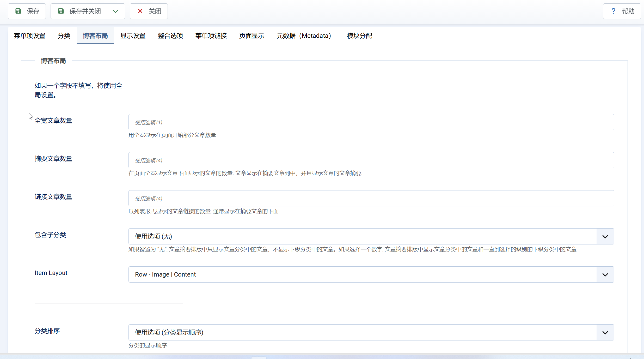Open the 元数据 (Metadata) tab
This screenshot has width=644, height=359.
(x=304, y=36)
